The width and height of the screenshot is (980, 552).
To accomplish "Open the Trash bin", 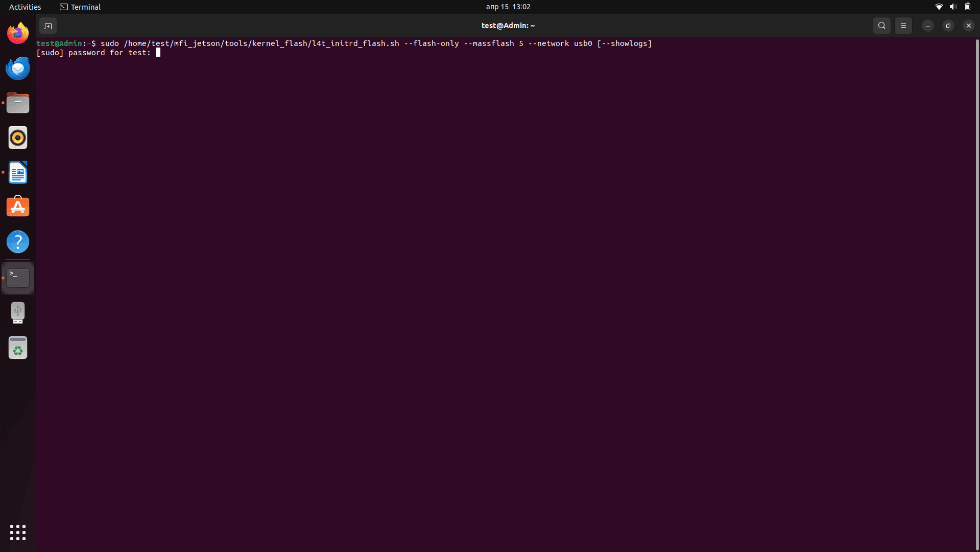I will 18,348.
